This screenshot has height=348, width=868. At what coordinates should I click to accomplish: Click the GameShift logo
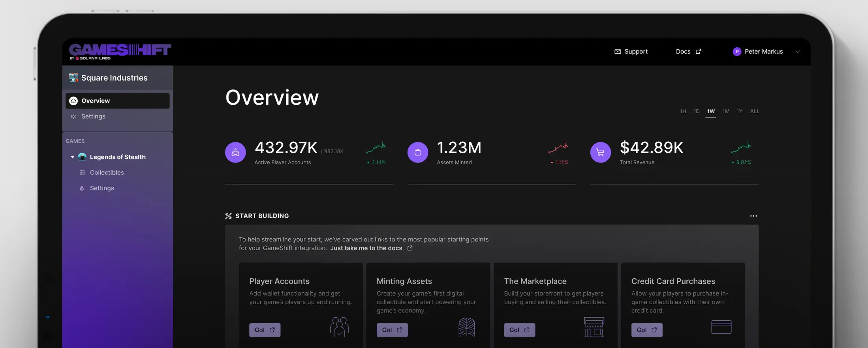click(x=120, y=52)
